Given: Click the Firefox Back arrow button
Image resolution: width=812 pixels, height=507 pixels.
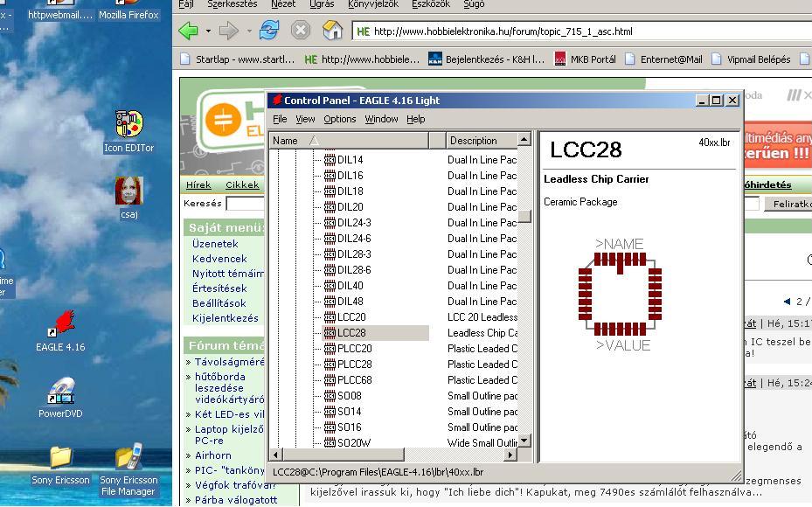Looking at the screenshot, I should pos(189,31).
